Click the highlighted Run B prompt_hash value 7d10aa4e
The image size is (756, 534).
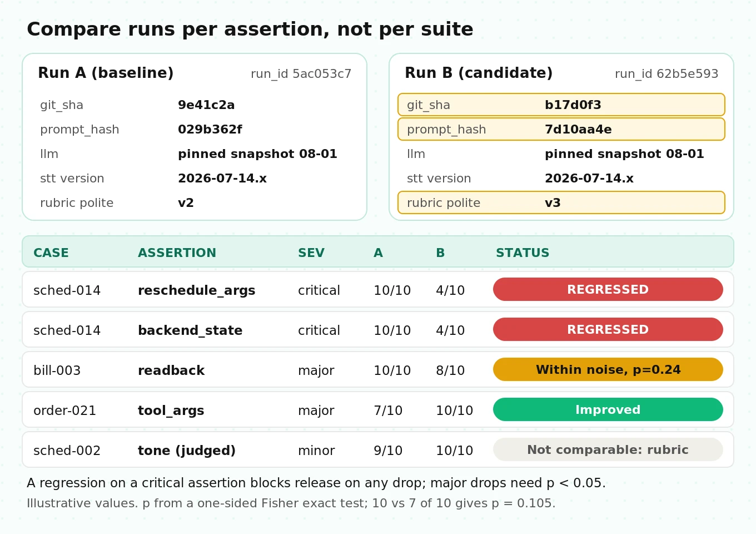(578, 130)
